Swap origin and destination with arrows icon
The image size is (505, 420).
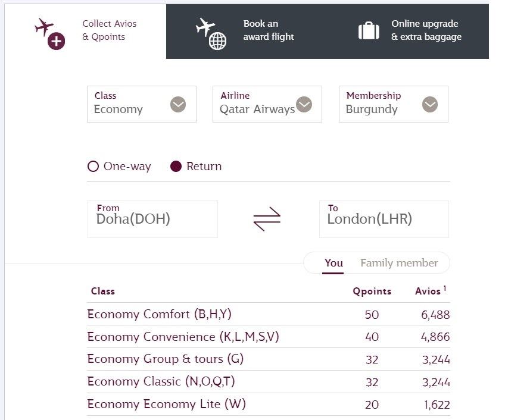point(267,219)
